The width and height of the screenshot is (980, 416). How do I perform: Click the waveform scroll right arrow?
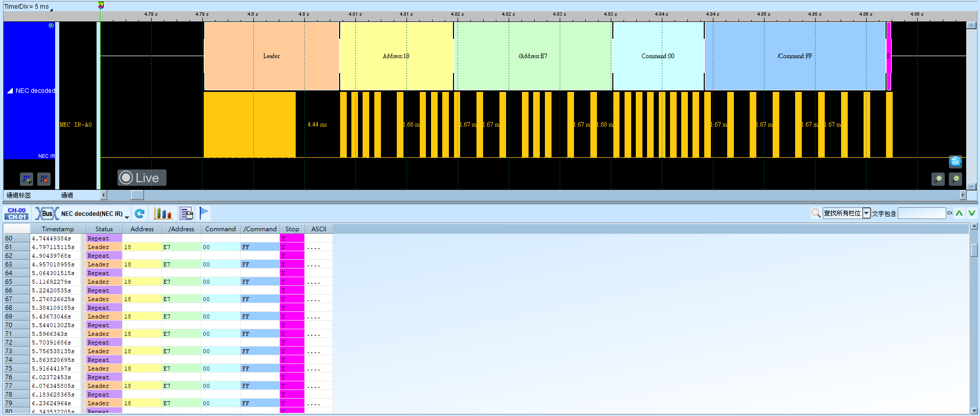click(963, 195)
